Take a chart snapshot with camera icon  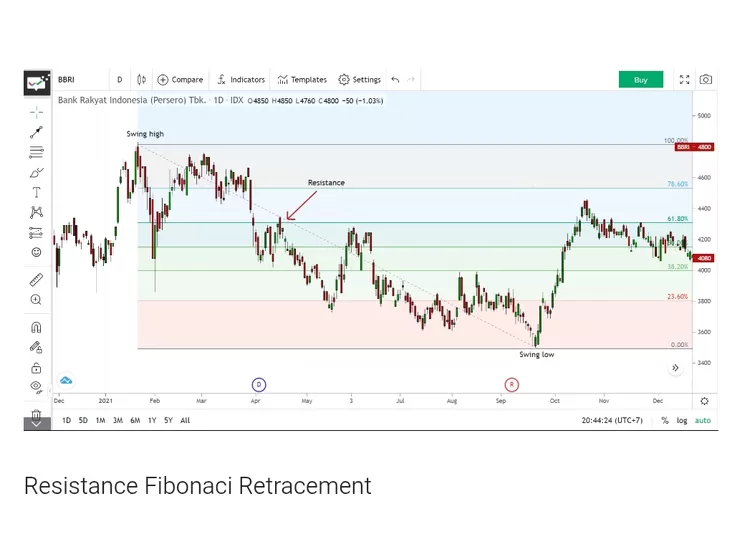point(706,79)
